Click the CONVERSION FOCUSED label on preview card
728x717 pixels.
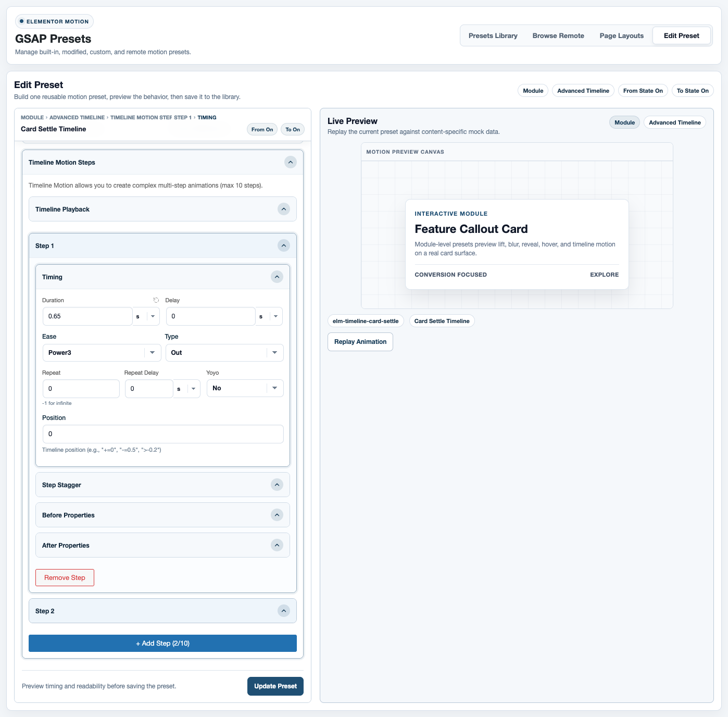[x=450, y=275]
